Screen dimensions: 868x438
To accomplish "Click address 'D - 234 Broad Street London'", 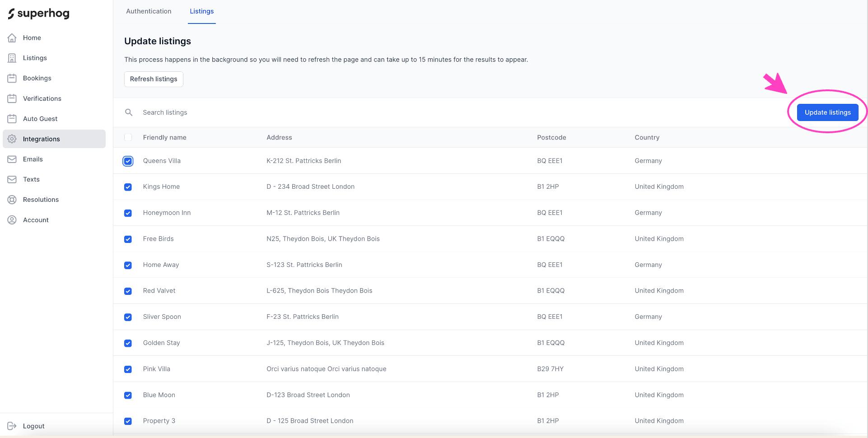I will (310, 186).
